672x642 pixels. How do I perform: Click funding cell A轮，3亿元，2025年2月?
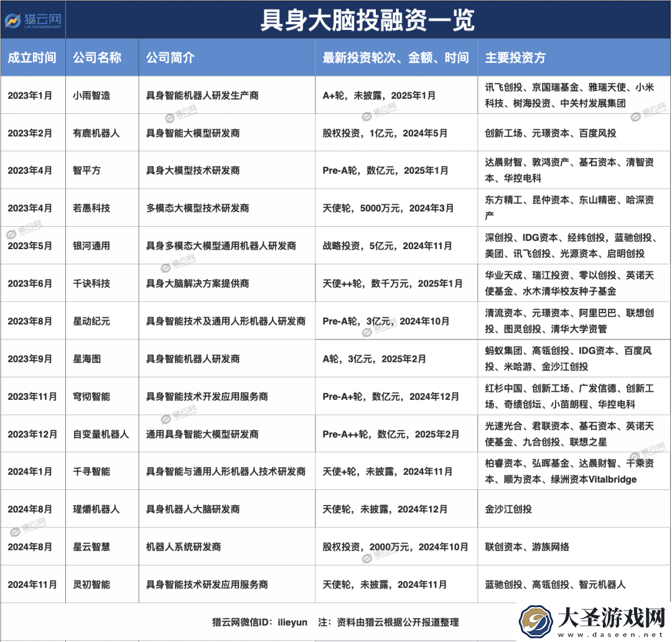point(374,359)
